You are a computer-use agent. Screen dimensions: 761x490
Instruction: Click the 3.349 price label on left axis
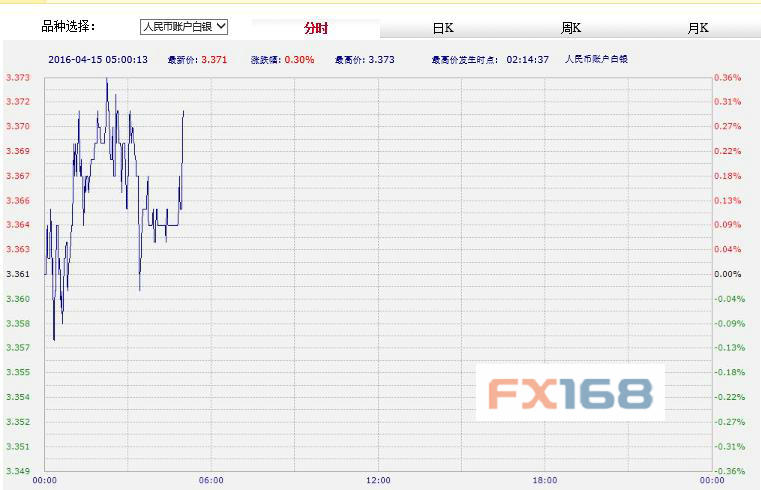click(17, 471)
